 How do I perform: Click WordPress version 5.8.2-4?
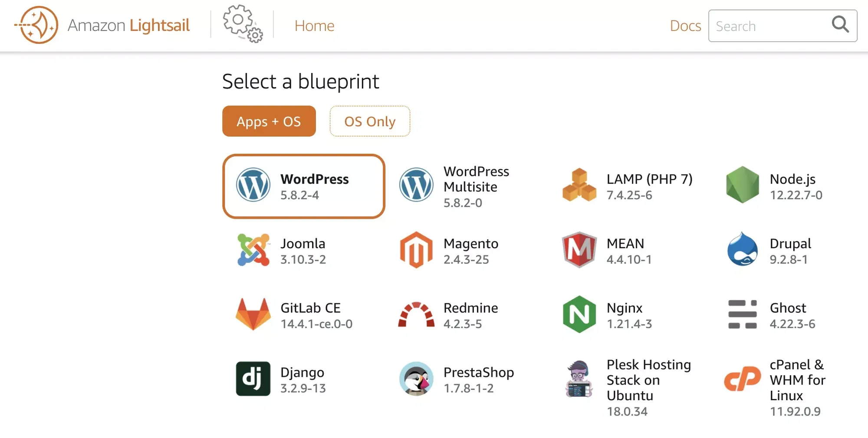pyautogui.click(x=299, y=195)
